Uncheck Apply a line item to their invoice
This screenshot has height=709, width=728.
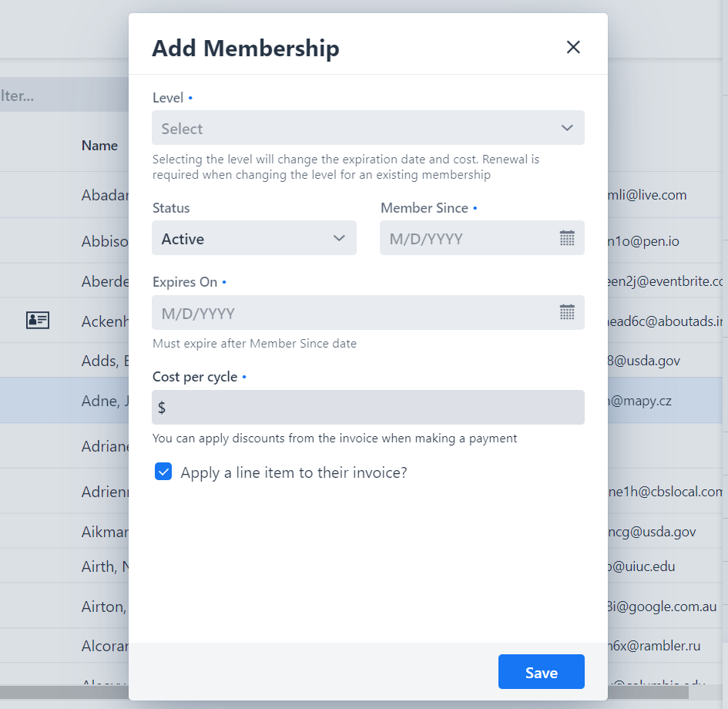163,472
